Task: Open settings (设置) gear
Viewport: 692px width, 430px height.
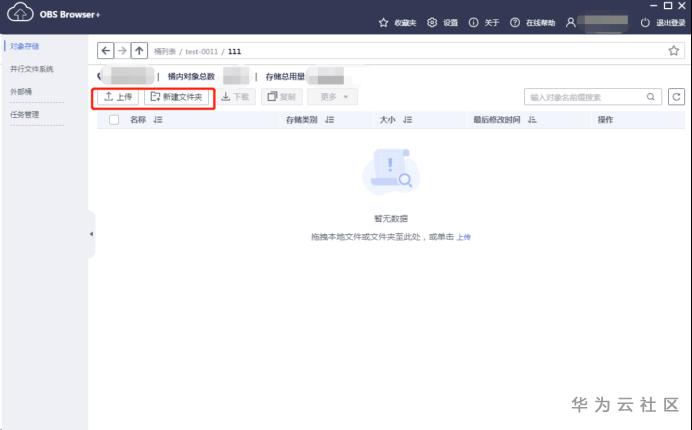Action: tap(443, 23)
